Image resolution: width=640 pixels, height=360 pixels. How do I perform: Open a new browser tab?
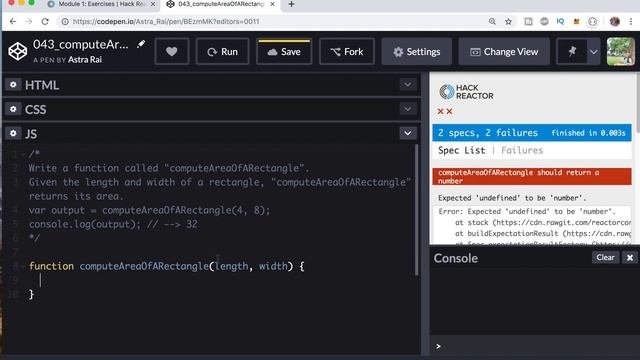pos(291,4)
